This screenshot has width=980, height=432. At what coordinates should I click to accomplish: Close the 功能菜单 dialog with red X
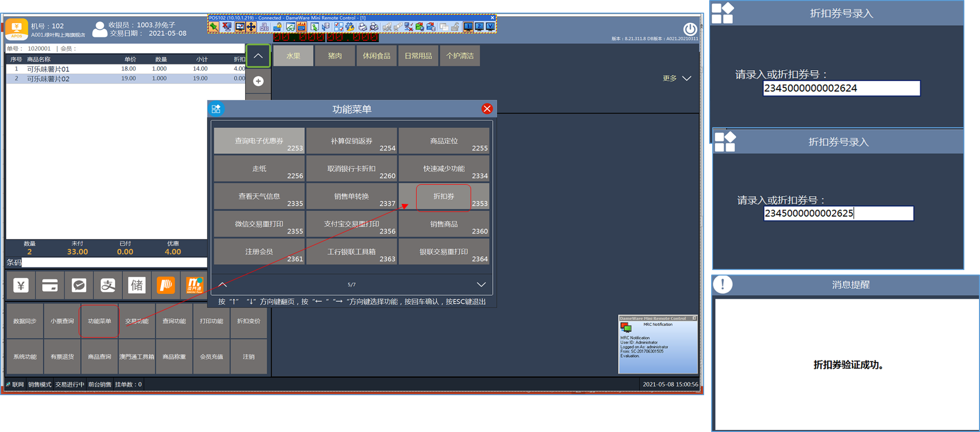tap(487, 109)
